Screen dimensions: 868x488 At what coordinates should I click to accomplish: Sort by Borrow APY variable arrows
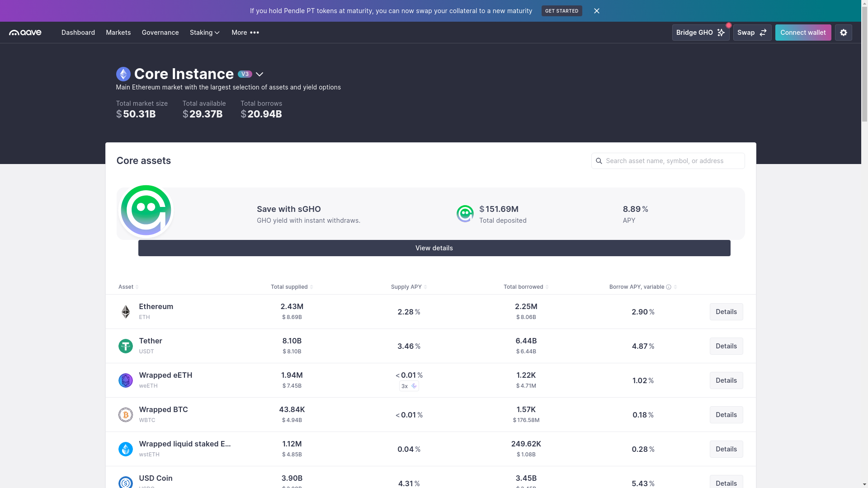(x=675, y=287)
